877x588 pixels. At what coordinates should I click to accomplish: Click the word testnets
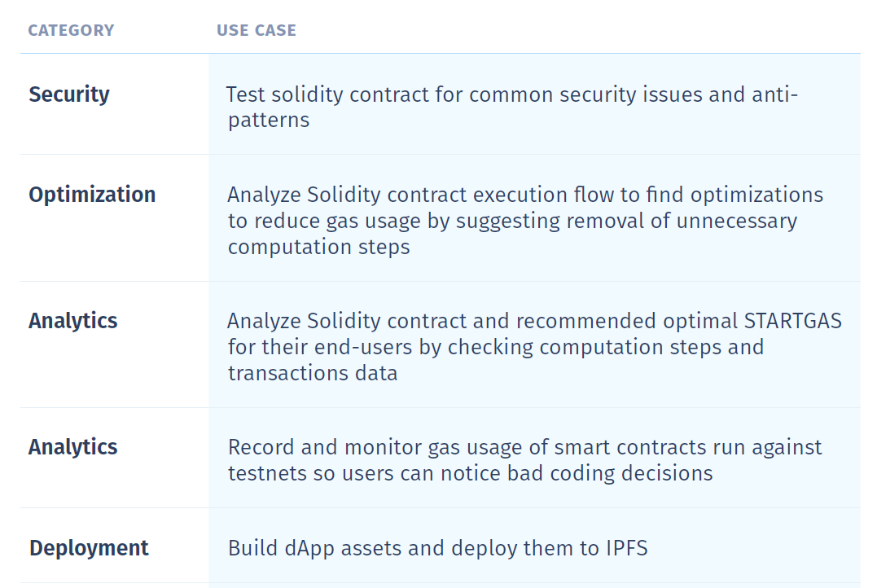pyautogui.click(x=265, y=473)
